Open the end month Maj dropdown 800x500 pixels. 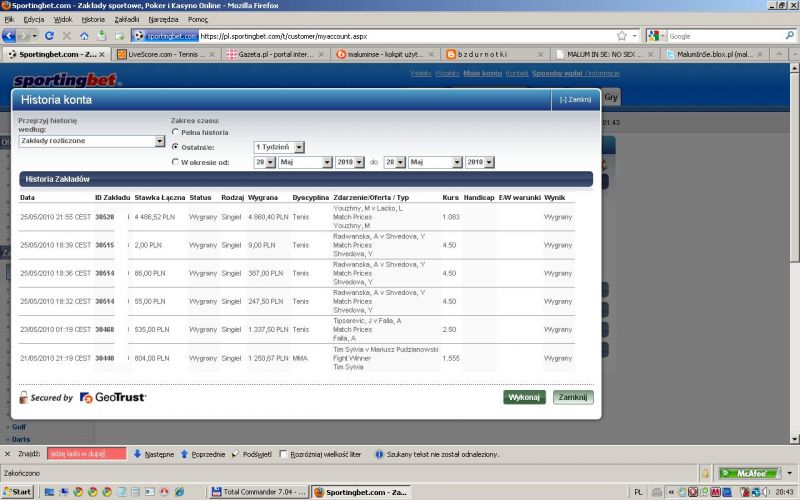[435, 162]
